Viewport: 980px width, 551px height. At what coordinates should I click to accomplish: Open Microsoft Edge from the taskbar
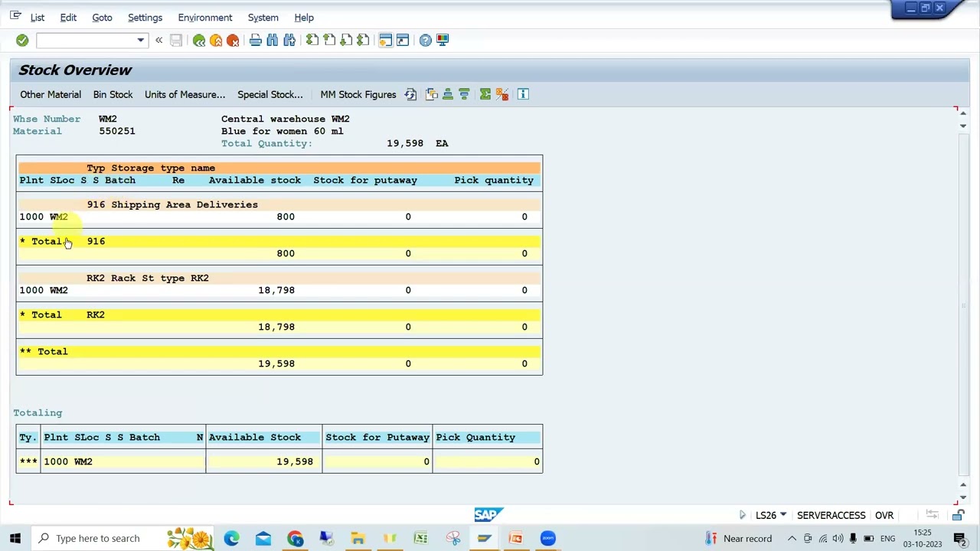pos(231,538)
